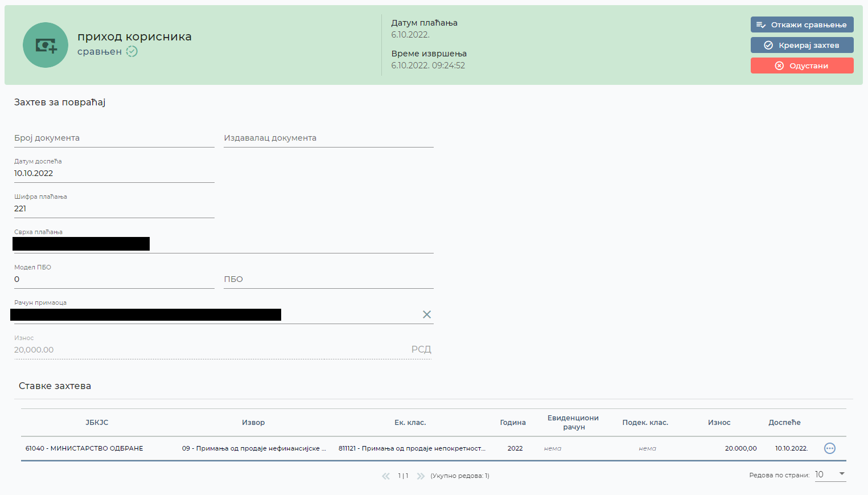The image size is (868, 495).
Task: Click the Износ column header
Action: pyautogui.click(x=719, y=423)
